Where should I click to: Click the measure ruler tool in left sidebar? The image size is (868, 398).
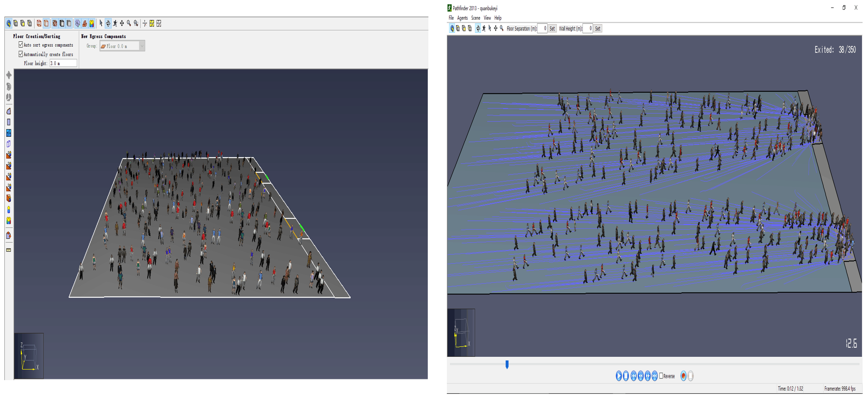pyautogui.click(x=9, y=250)
